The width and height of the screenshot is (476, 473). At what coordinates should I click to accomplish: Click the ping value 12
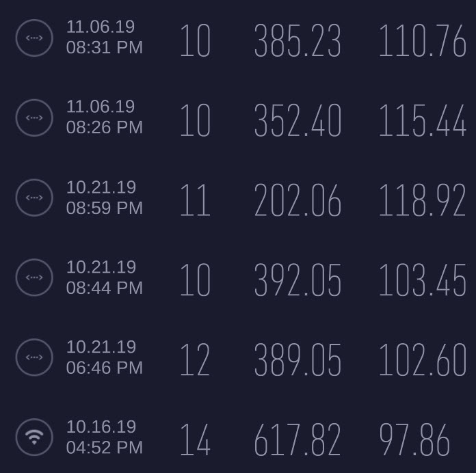click(x=194, y=361)
